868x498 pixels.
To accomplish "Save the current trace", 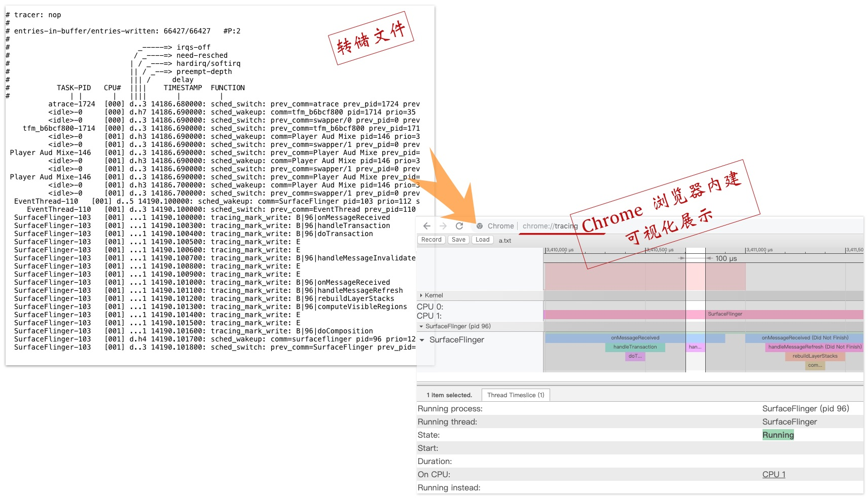I will click(458, 240).
